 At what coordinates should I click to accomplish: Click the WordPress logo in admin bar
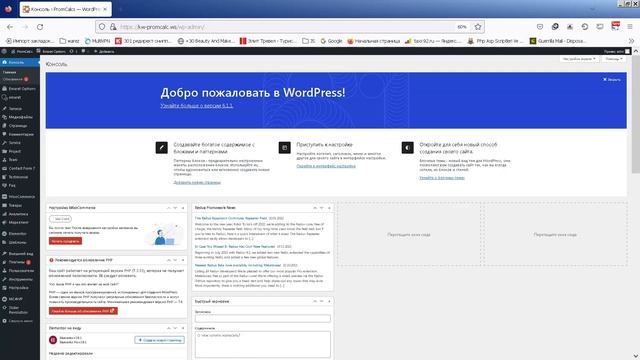(x=4, y=51)
